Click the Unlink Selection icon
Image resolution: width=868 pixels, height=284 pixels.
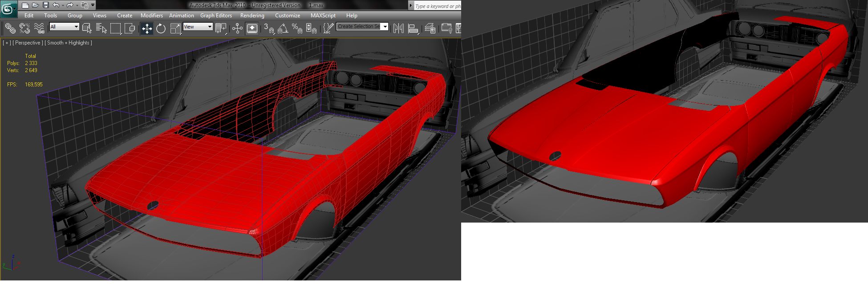pyautogui.click(x=24, y=28)
